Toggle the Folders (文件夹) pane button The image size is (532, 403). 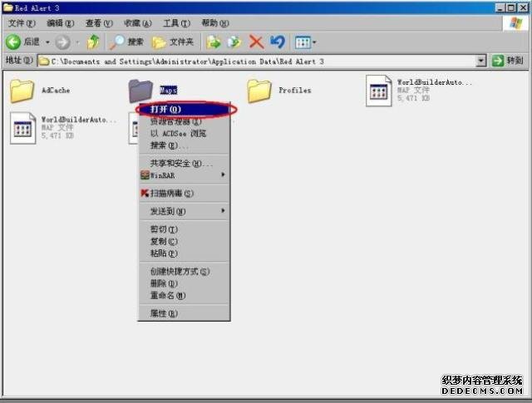coord(173,42)
